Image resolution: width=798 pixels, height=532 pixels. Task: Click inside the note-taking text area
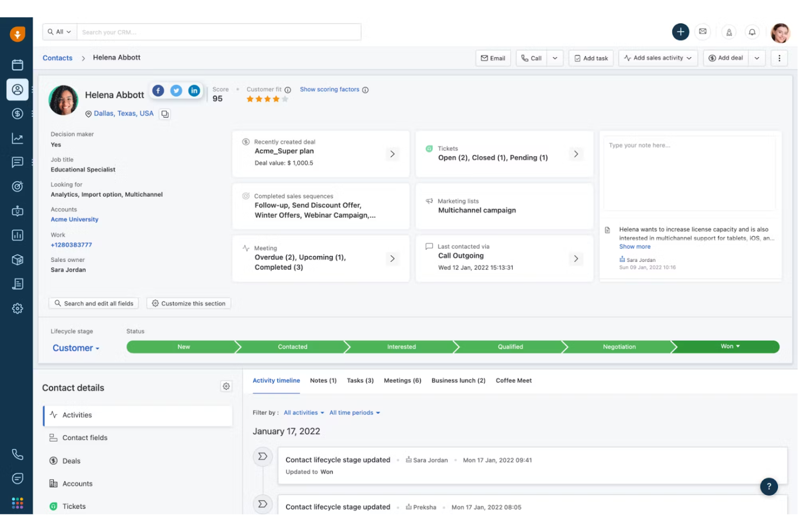(x=689, y=172)
